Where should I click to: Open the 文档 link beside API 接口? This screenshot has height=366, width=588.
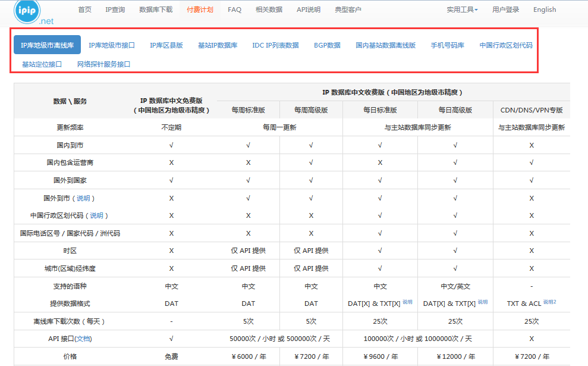[x=83, y=339]
